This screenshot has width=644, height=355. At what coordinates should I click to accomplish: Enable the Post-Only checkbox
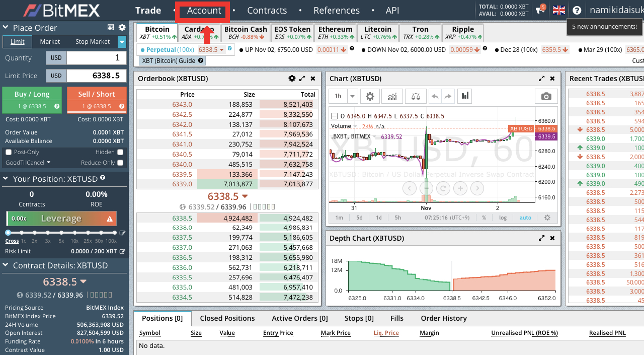[x=9, y=152]
